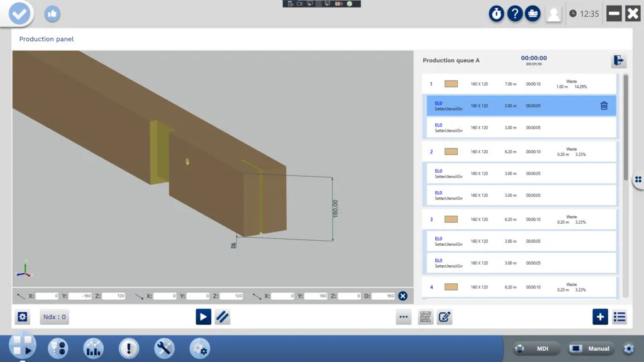Add a new item with plus button

coord(600,317)
